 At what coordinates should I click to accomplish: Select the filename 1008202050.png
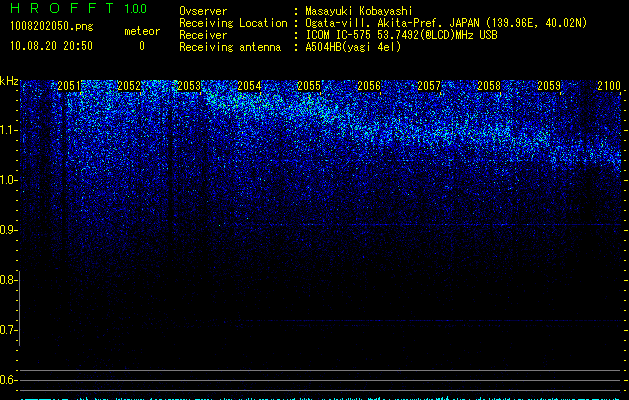point(52,26)
